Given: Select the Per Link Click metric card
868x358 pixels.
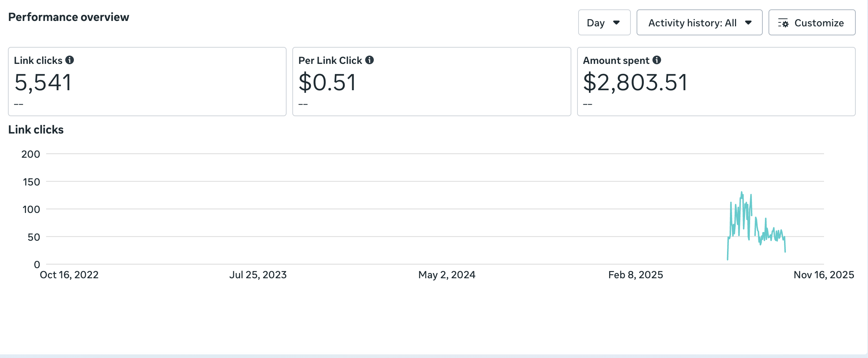Looking at the screenshot, I should click(431, 82).
